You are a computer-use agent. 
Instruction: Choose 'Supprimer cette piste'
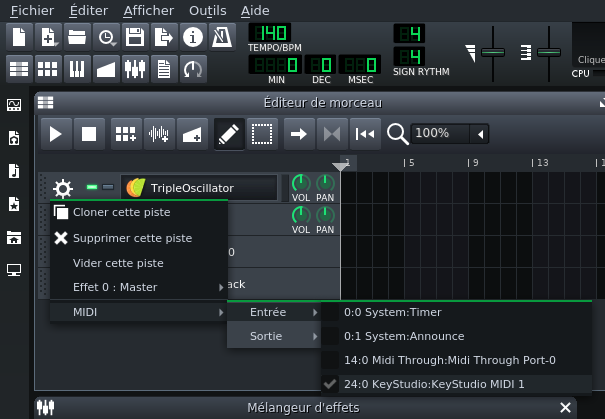[139, 238]
